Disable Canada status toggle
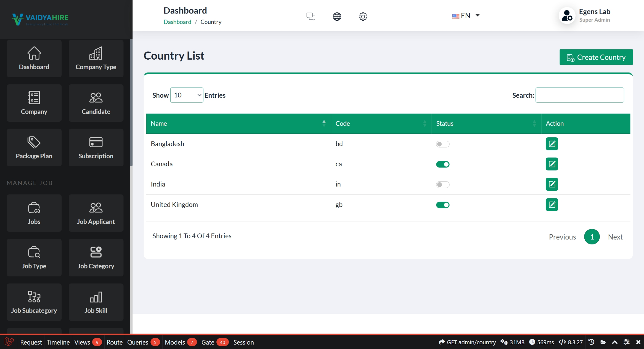644x349 pixels. [x=442, y=164]
